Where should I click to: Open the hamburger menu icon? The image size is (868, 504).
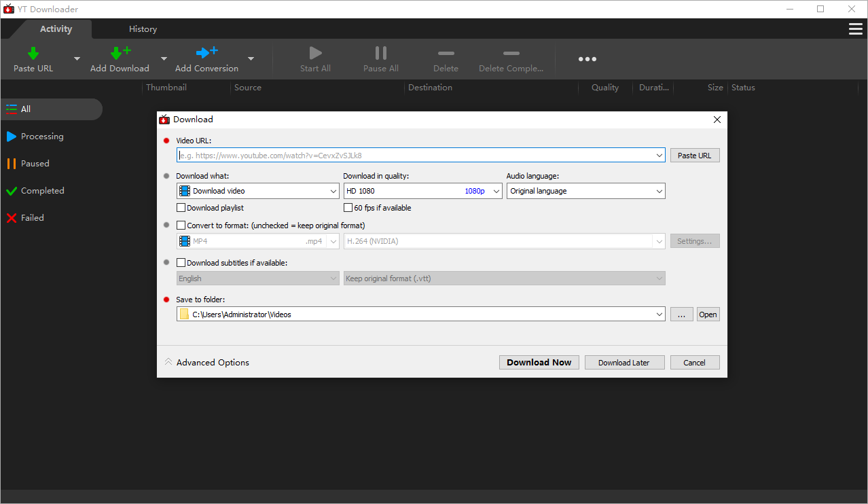pos(855,29)
